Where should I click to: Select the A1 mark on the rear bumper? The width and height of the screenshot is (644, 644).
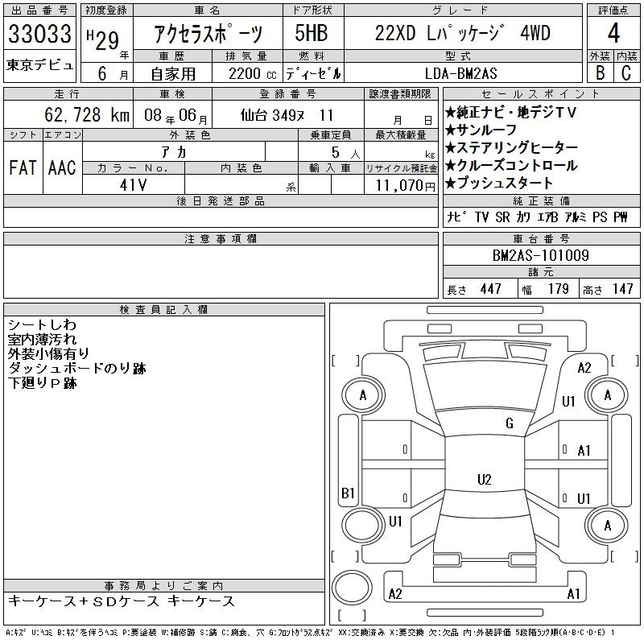[x=573, y=593]
